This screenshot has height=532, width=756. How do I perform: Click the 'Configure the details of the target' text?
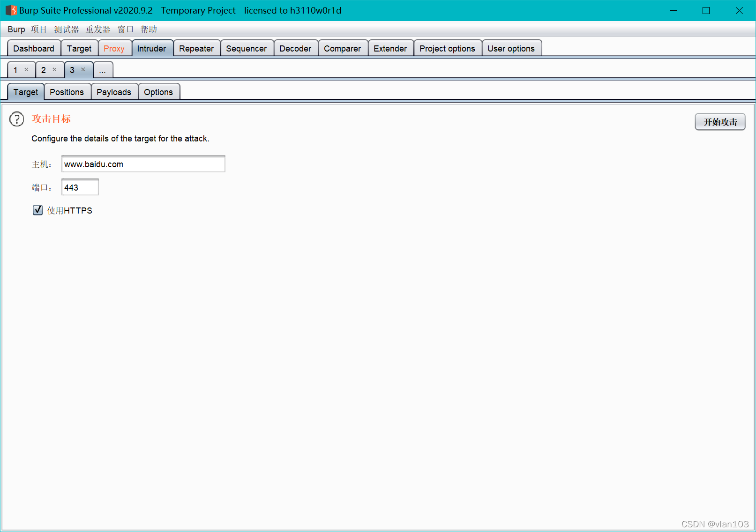[x=120, y=139]
